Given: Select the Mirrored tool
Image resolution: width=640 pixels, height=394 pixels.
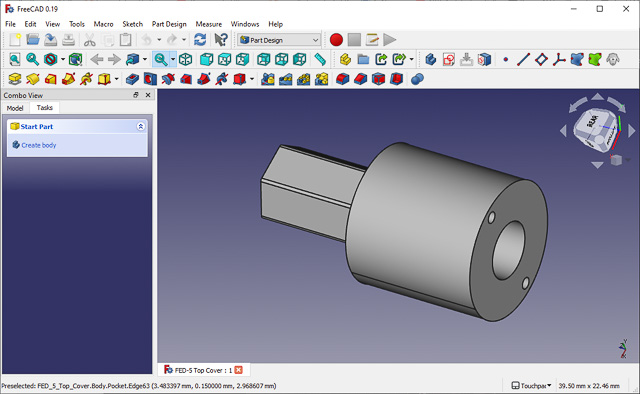Looking at the screenshot, I should (268, 79).
